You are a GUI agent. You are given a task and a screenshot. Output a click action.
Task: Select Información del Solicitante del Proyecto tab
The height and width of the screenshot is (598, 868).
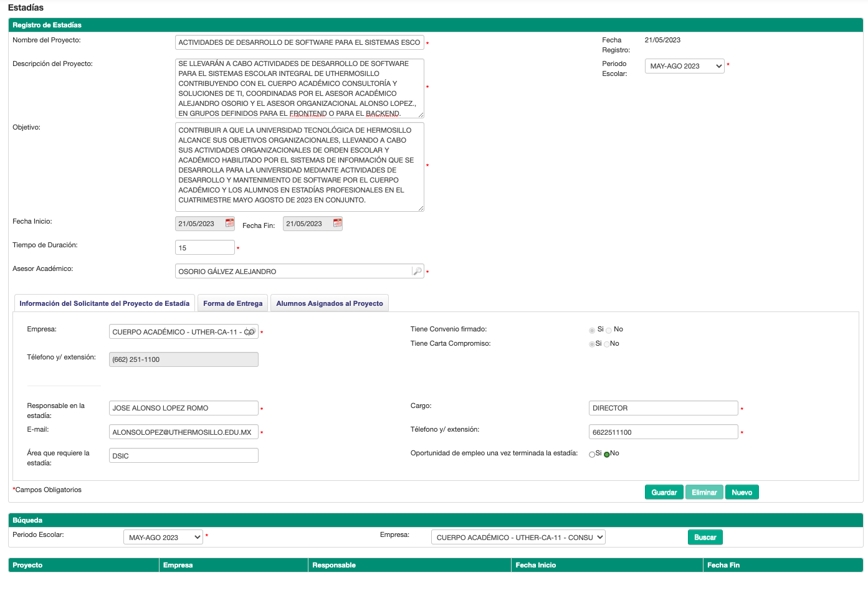(x=105, y=303)
